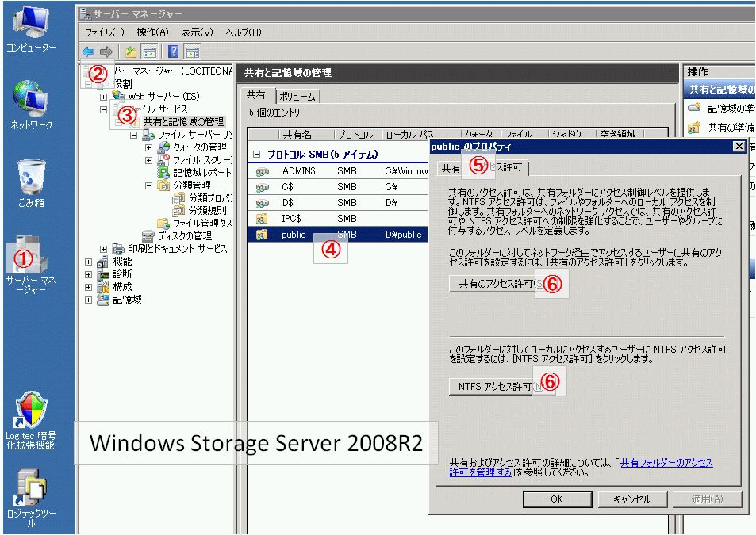Select the サーバー マネージャー desktop shortcut
This screenshot has height=535, width=756.
(31, 265)
